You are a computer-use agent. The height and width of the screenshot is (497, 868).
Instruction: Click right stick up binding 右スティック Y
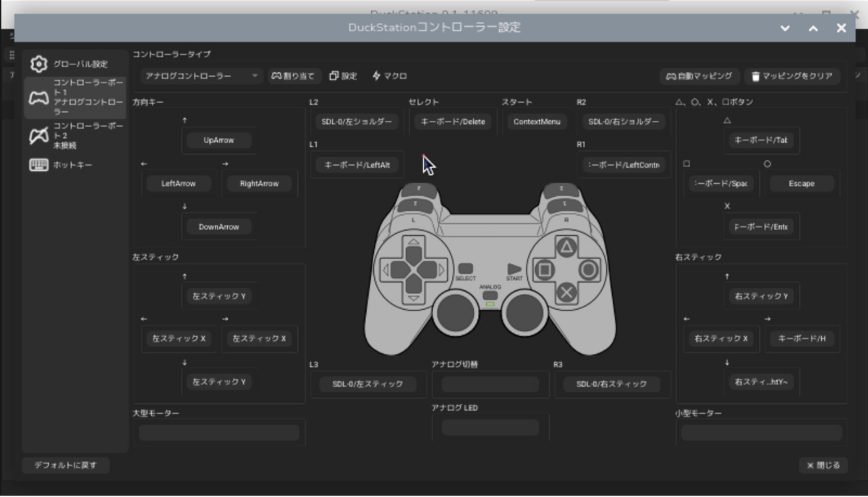pos(760,296)
